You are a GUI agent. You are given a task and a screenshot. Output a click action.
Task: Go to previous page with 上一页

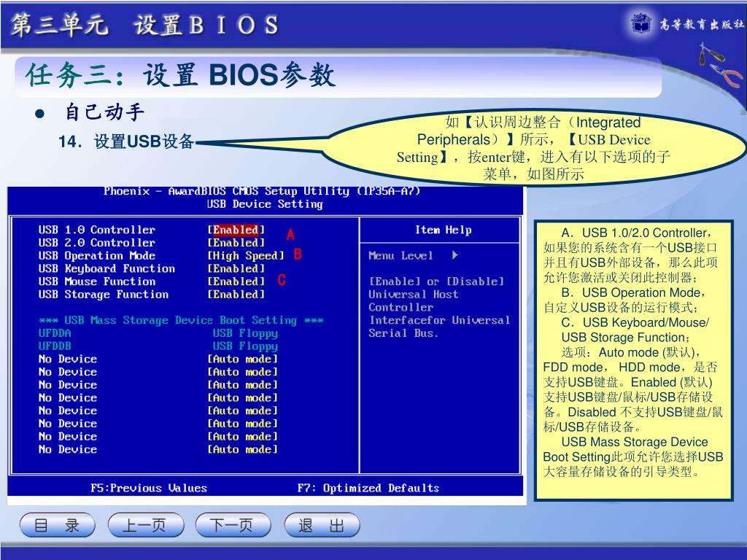[146, 525]
